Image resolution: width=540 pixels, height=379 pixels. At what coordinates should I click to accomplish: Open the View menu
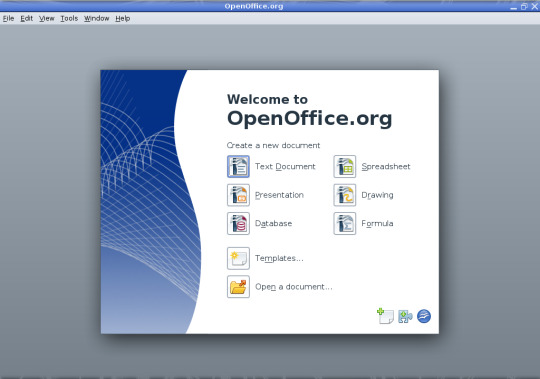46,19
